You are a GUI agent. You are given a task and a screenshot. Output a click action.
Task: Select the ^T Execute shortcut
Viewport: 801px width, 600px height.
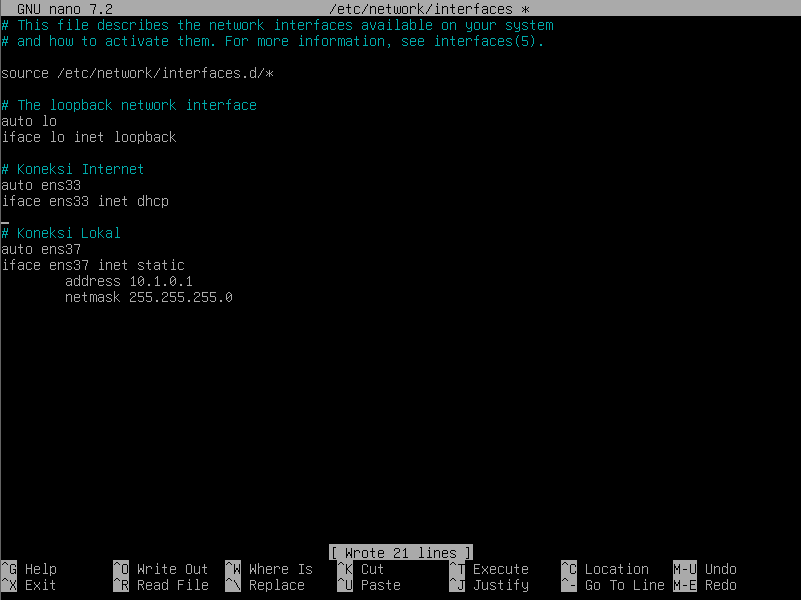click(x=489, y=569)
